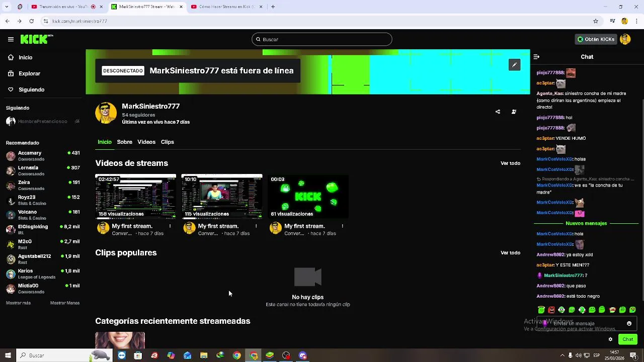Open the 00:03 stream video thumbnail
The width and height of the screenshot is (644, 362).
308,197
